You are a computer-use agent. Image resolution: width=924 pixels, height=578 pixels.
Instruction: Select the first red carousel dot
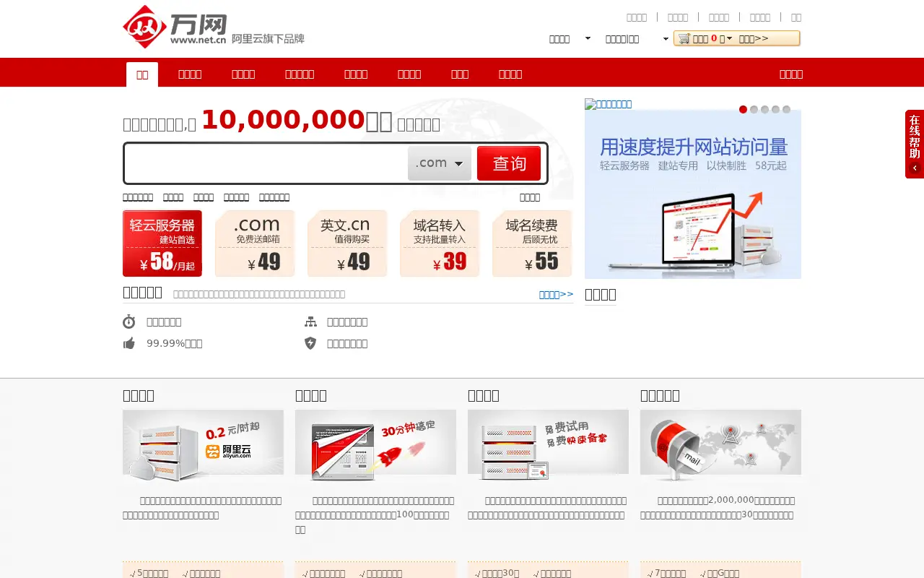click(x=743, y=110)
